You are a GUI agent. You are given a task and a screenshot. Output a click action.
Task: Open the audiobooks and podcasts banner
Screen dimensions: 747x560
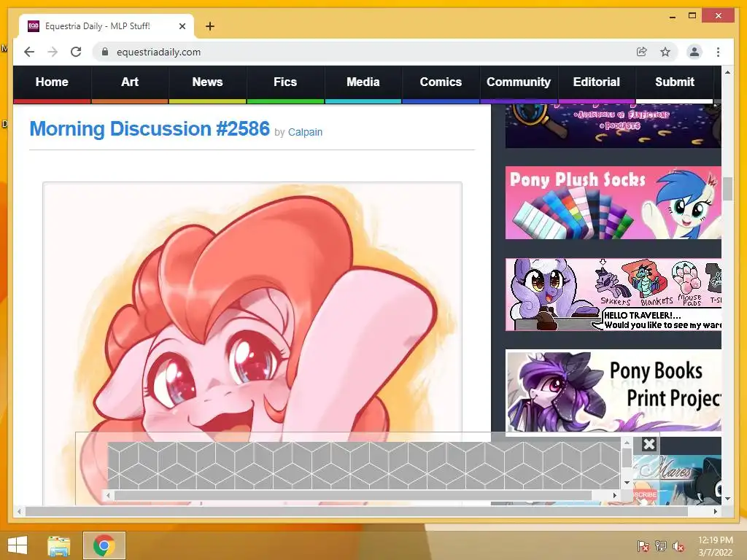613,125
